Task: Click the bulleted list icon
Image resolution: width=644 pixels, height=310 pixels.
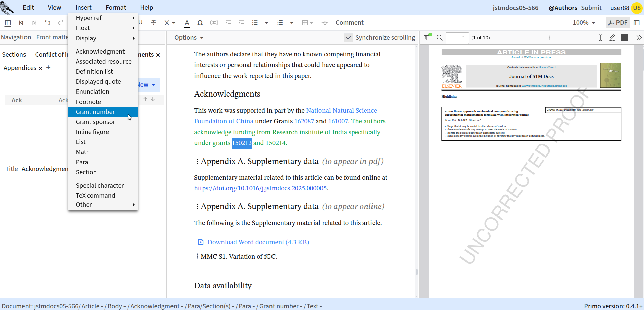Action: pyautogui.click(x=255, y=23)
